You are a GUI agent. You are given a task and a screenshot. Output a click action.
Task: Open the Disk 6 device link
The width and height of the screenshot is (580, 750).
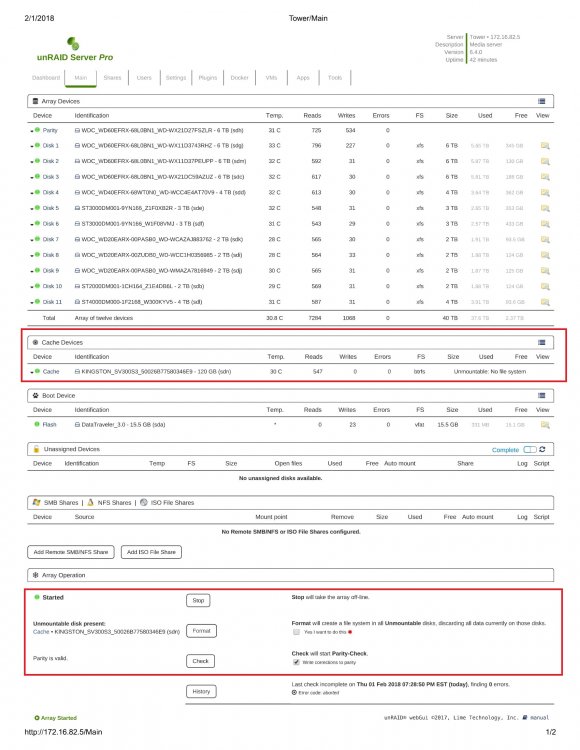pos(51,223)
